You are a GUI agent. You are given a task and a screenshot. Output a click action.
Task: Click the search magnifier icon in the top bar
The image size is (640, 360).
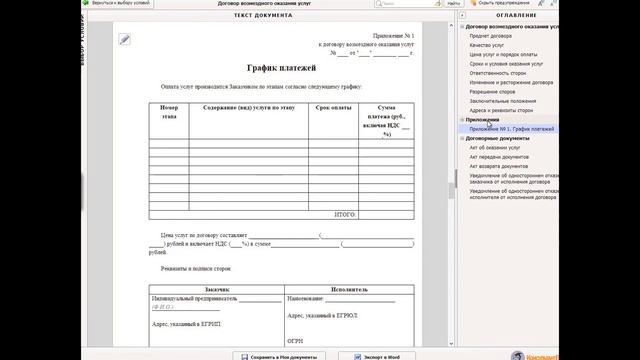pyautogui.click(x=379, y=3)
